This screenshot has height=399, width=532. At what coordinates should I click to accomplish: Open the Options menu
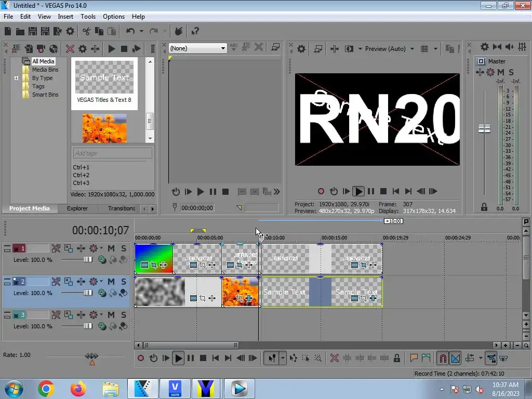click(x=114, y=17)
